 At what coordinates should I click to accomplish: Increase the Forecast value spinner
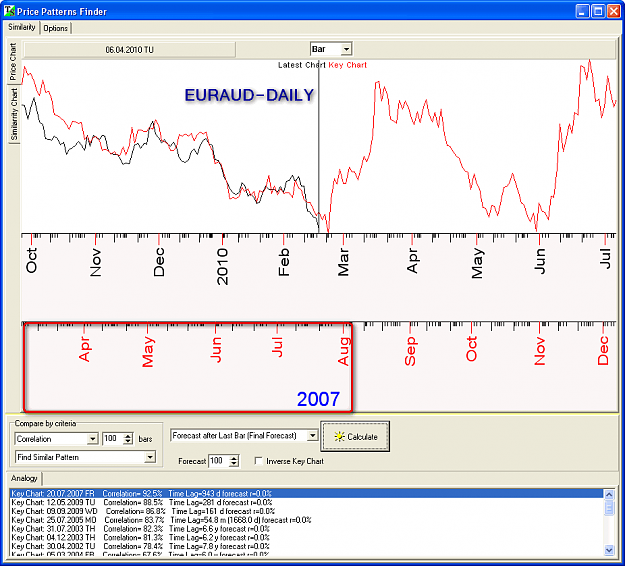point(234,458)
